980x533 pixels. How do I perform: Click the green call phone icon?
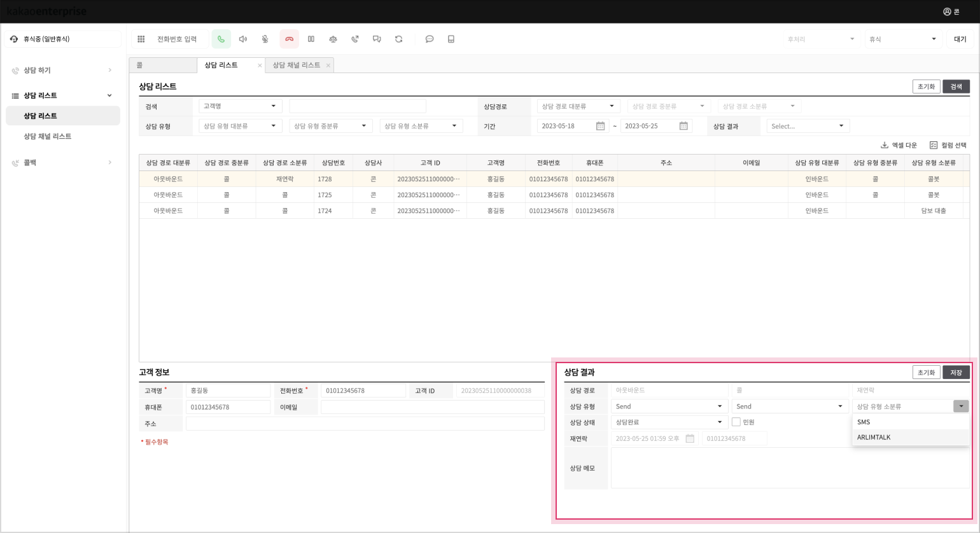[221, 39]
